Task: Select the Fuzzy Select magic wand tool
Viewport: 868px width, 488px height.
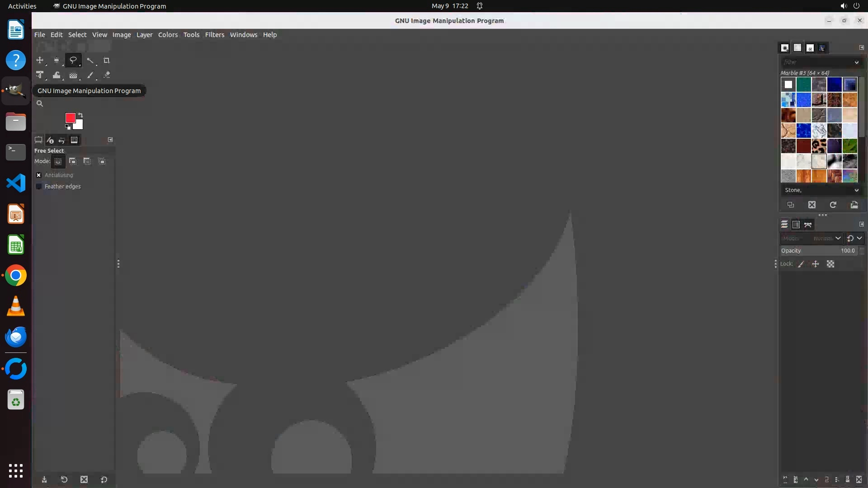Action: (90, 60)
